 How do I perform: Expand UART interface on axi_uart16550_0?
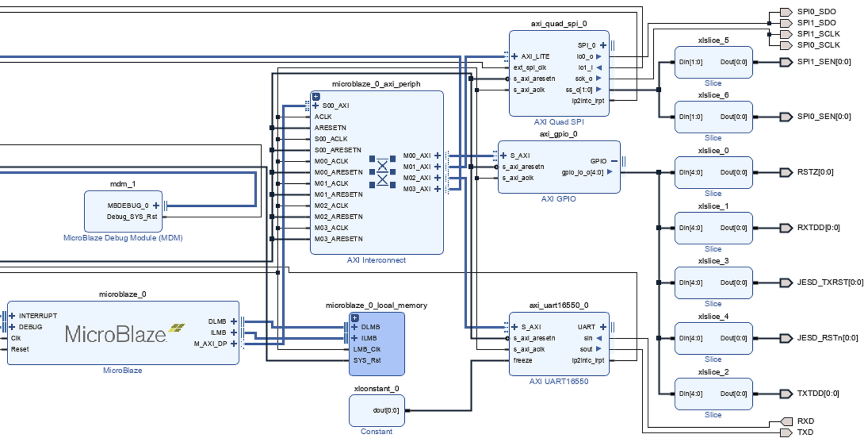pos(603,327)
